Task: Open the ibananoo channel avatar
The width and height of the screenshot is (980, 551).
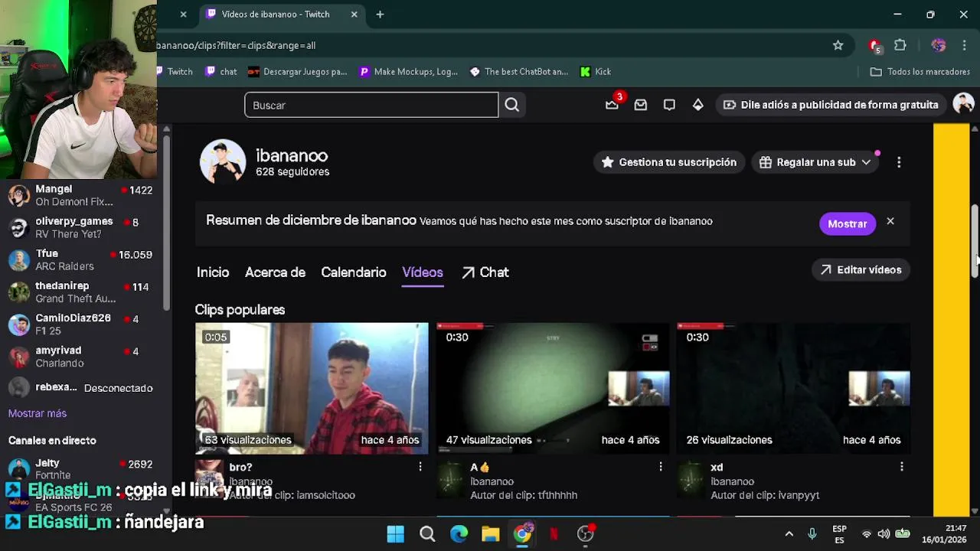Action: (x=223, y=162)
